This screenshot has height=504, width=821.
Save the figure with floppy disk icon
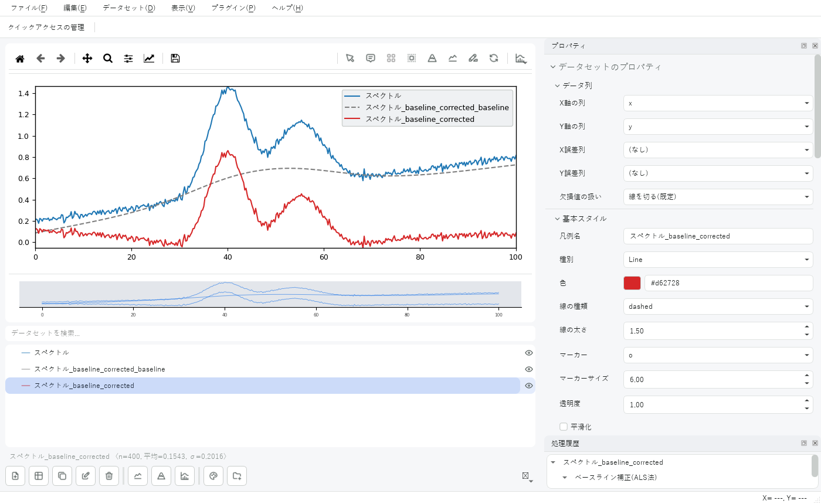click(175, 59)
